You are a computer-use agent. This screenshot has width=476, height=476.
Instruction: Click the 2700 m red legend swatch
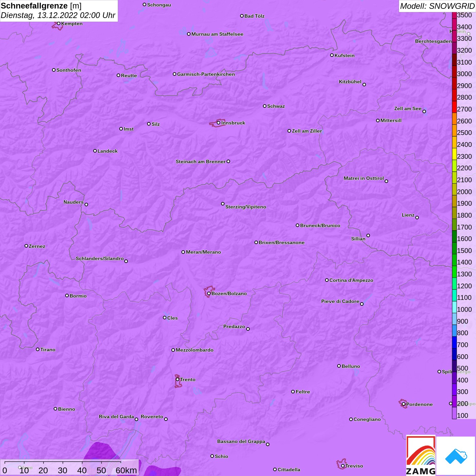pyautogui.click(x=454, y=107)
